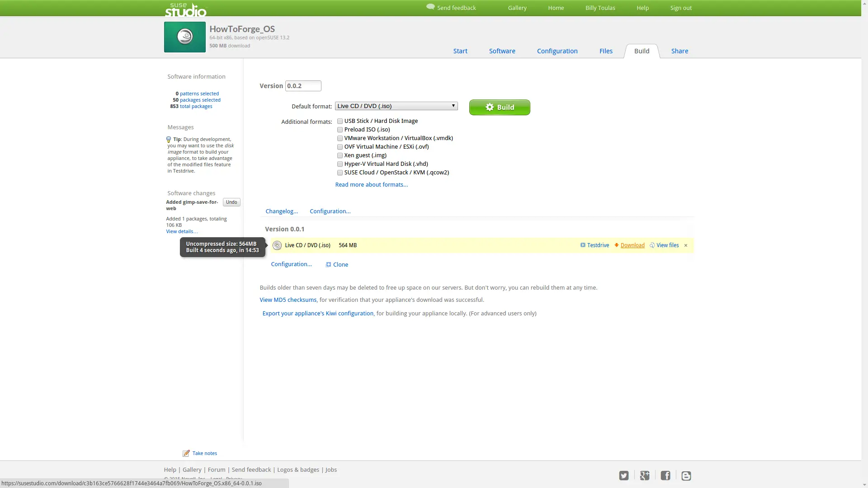Click the SUSE Studio logo
The height and width of the screenshot is (488, 868).
point(185,9)
